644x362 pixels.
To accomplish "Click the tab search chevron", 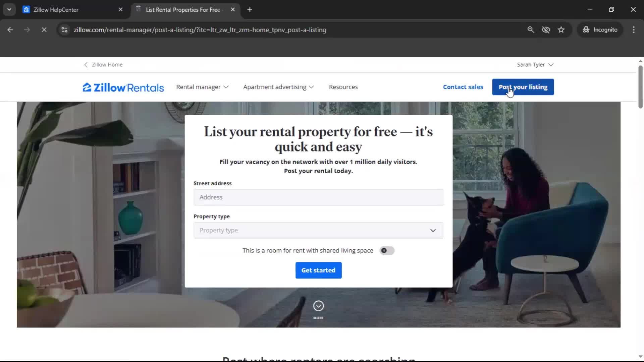I will click(x=9, y=9).
